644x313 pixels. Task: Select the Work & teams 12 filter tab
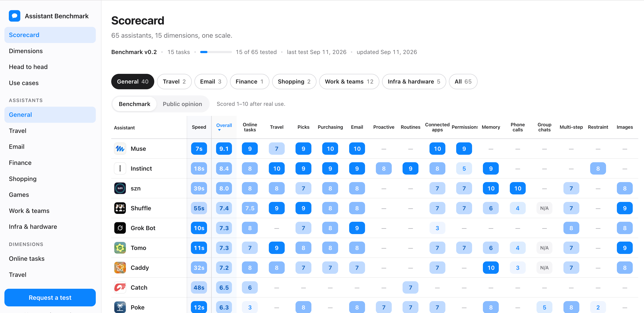coord(349,82)
